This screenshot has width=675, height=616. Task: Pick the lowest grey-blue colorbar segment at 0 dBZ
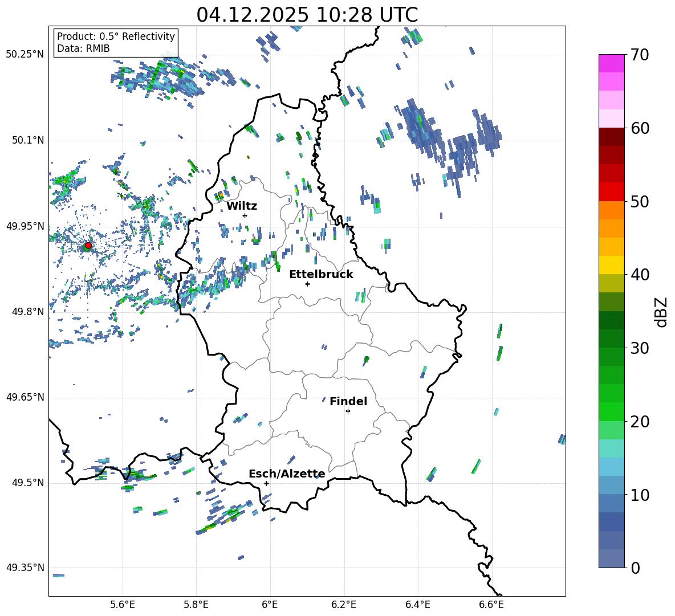pos(612,558)
